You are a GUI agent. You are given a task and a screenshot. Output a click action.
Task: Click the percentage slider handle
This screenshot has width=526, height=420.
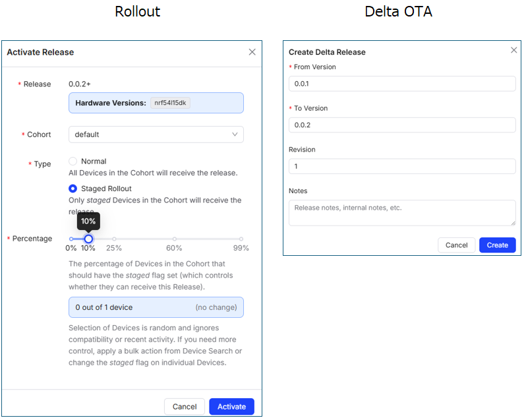point(88,239)
